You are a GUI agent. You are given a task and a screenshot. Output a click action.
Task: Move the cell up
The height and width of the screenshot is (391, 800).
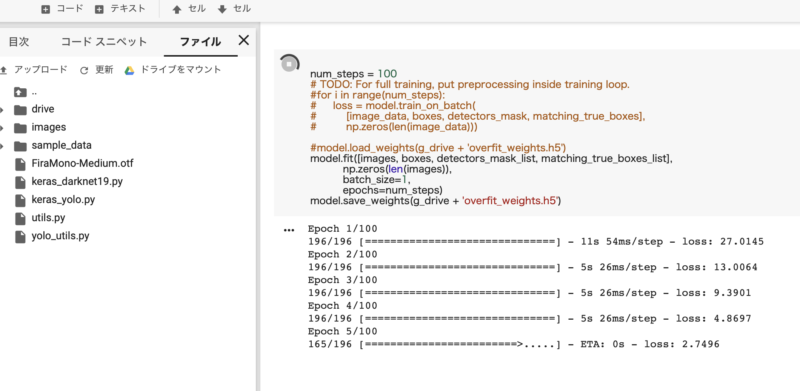(189, 9)
